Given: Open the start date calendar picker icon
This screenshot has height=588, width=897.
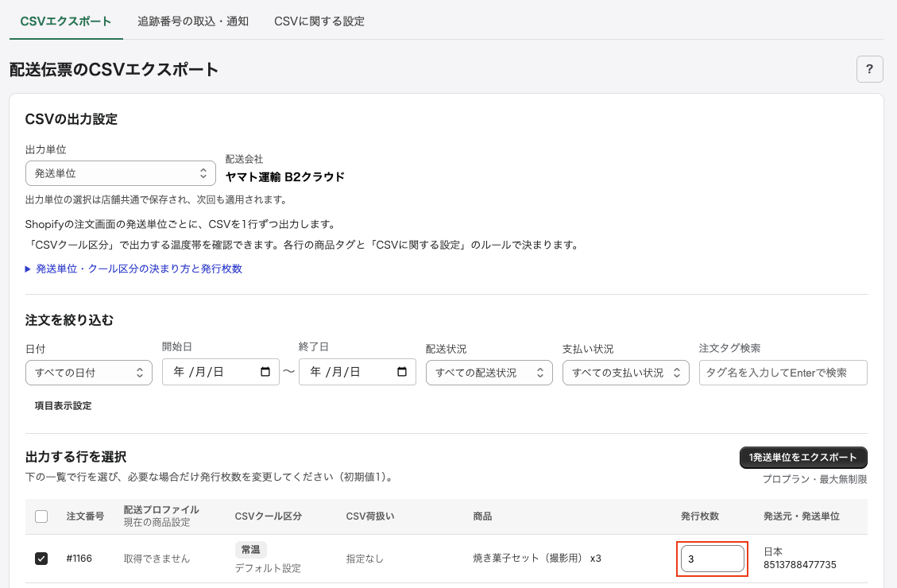Looking at the screenshot, I should tap(265, 372).
